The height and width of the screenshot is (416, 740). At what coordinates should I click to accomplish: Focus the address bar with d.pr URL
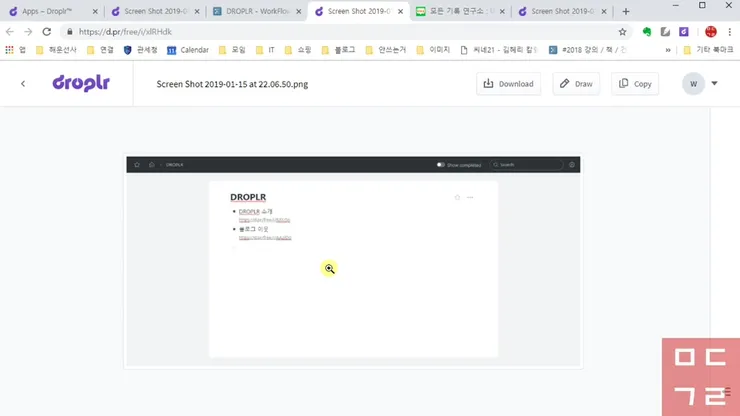click(x=346, y=32)
